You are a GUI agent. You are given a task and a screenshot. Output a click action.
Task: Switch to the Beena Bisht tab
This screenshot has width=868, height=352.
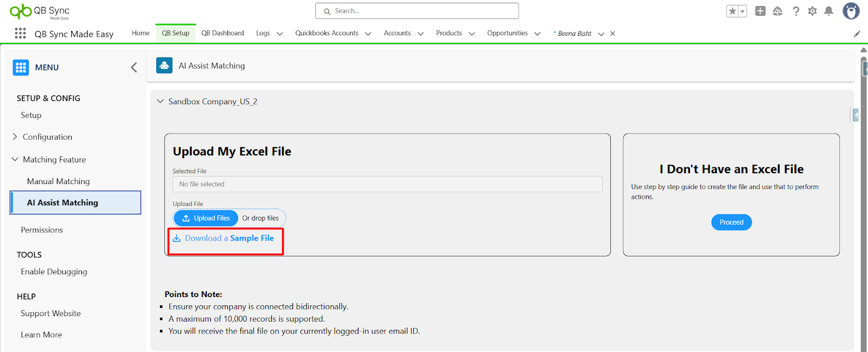(573, 34)
